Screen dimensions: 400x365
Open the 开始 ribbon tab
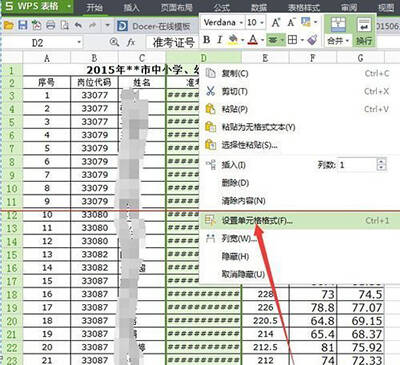pos(95,7)
